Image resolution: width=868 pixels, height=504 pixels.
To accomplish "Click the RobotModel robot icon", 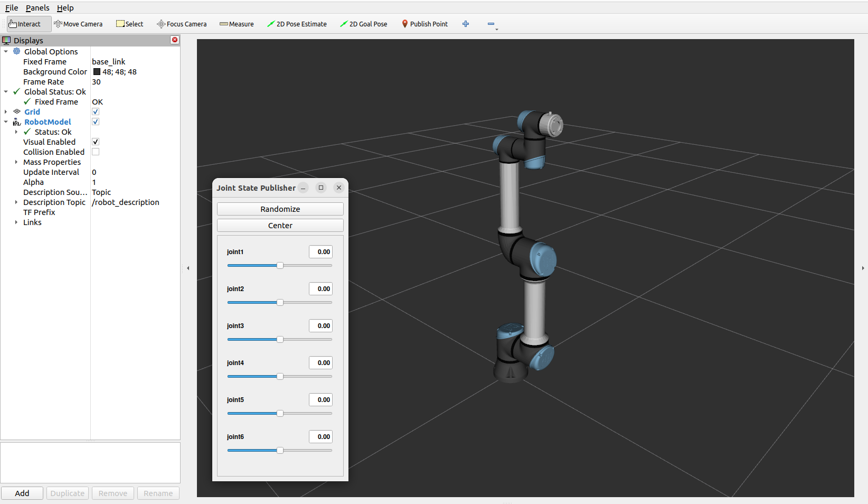I will (17, 122).
